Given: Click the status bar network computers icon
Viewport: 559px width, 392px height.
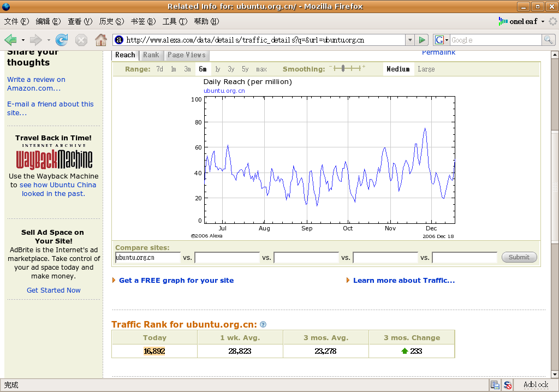Looking at the screenshot, I should 495,385.
